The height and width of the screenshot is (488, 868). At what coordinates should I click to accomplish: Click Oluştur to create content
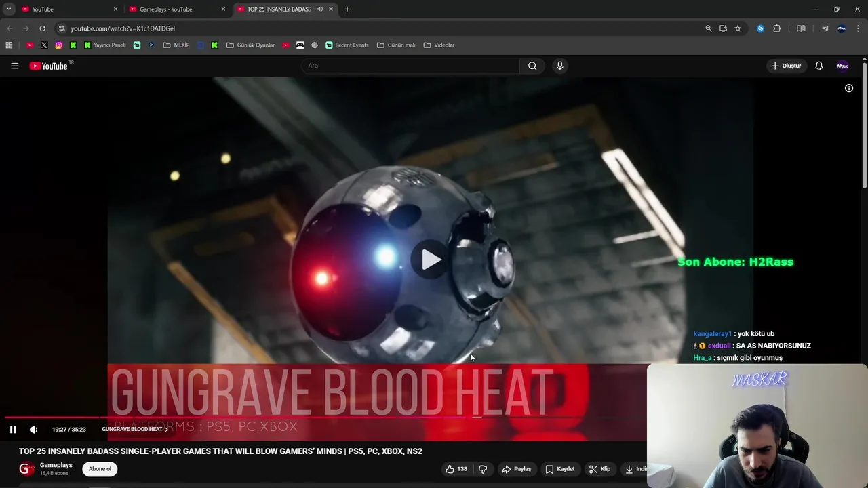(786, 66)
